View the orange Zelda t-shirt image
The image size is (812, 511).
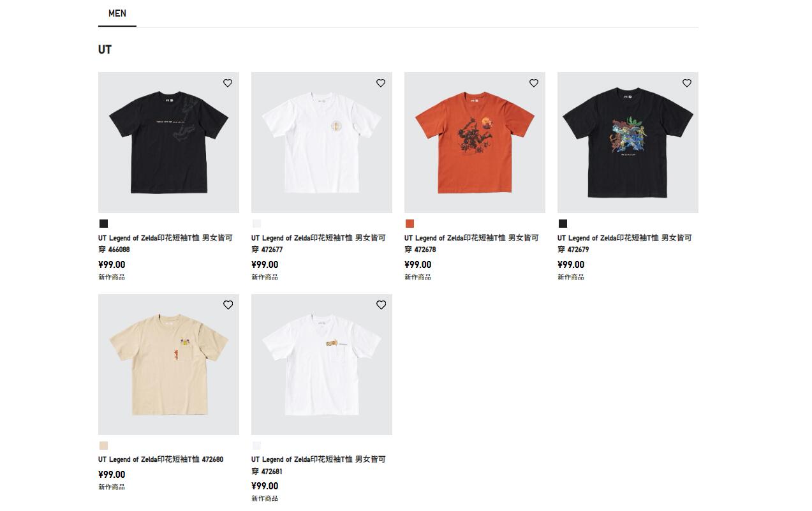(475, 142)
